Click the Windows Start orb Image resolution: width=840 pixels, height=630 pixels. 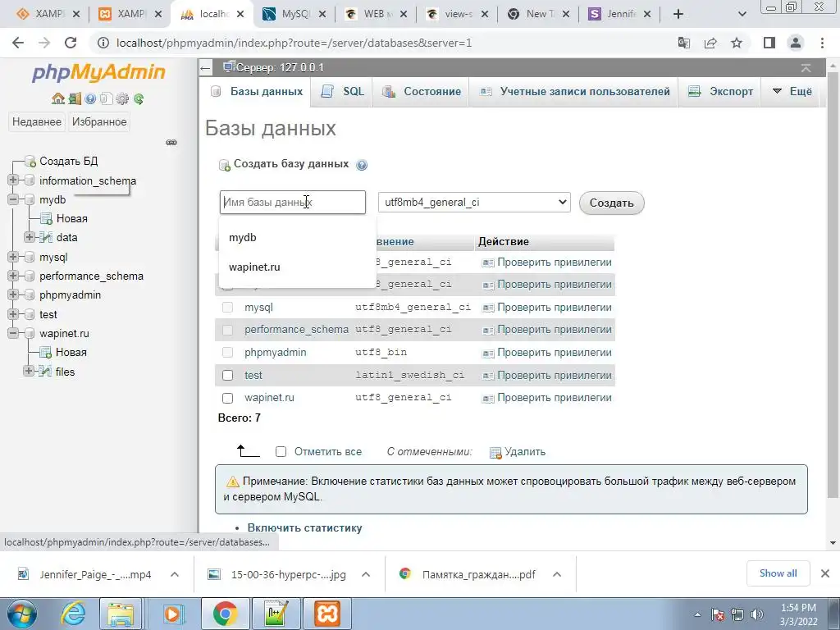click(x=21, y=614)
